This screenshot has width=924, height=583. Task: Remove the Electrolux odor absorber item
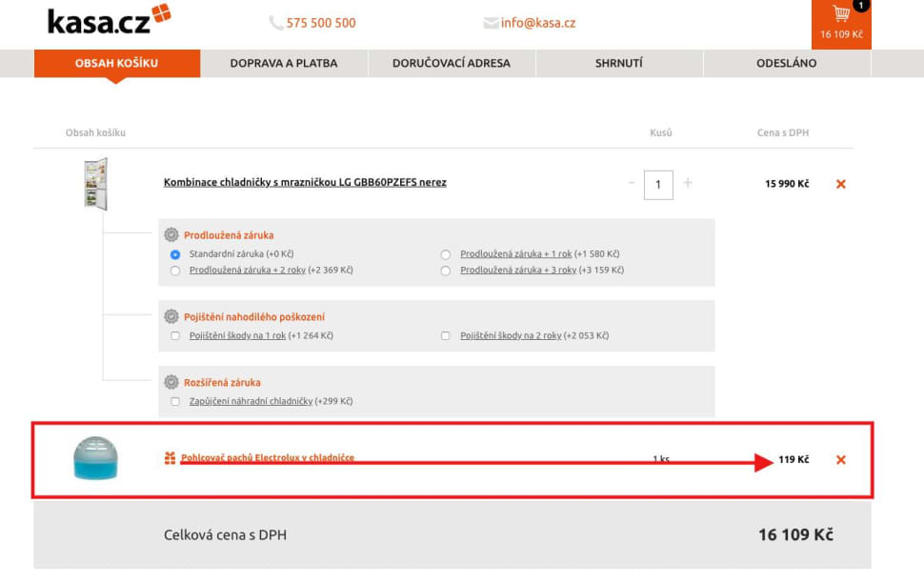[841, 460]
